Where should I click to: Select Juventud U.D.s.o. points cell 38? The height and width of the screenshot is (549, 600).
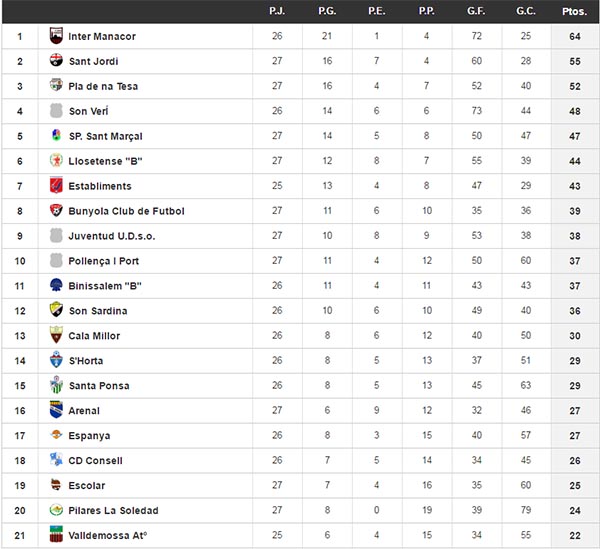tap(575, 236)
